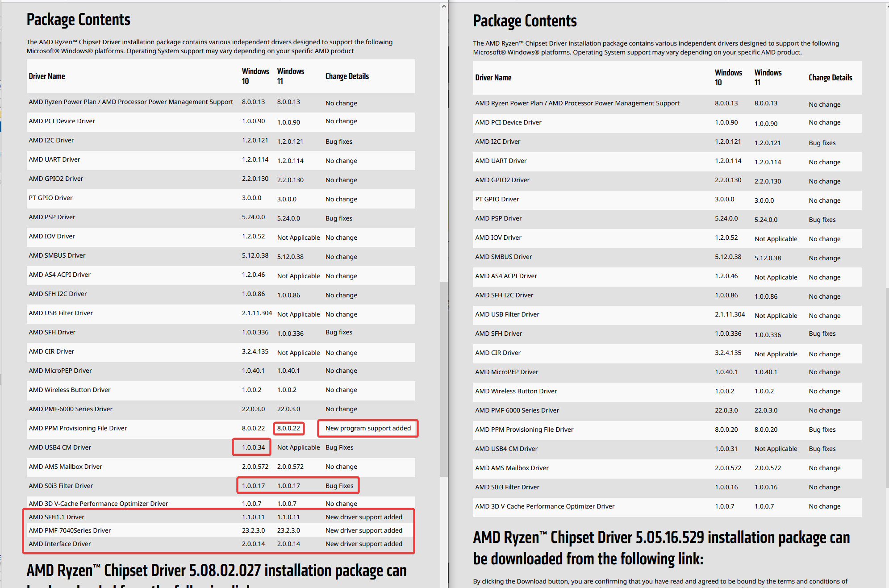Select AMD SFH1.1 Driver row name

click(x=56, y=517)
